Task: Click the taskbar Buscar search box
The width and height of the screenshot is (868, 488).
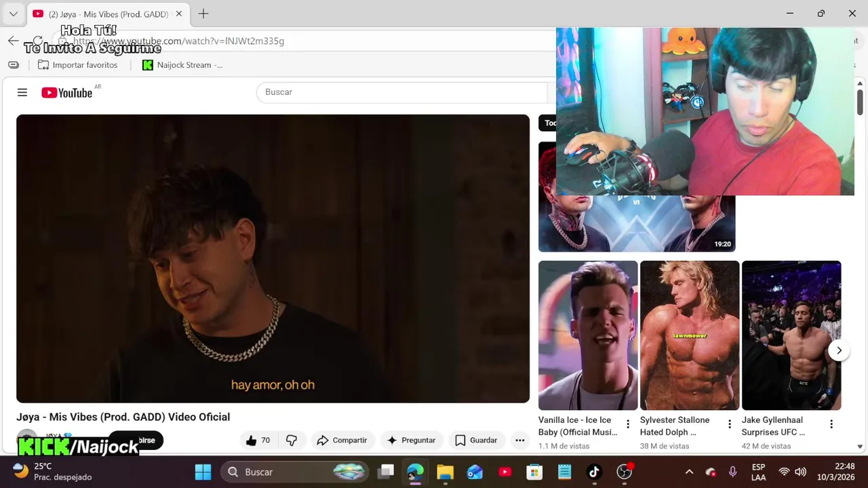Action: point(294,472)
